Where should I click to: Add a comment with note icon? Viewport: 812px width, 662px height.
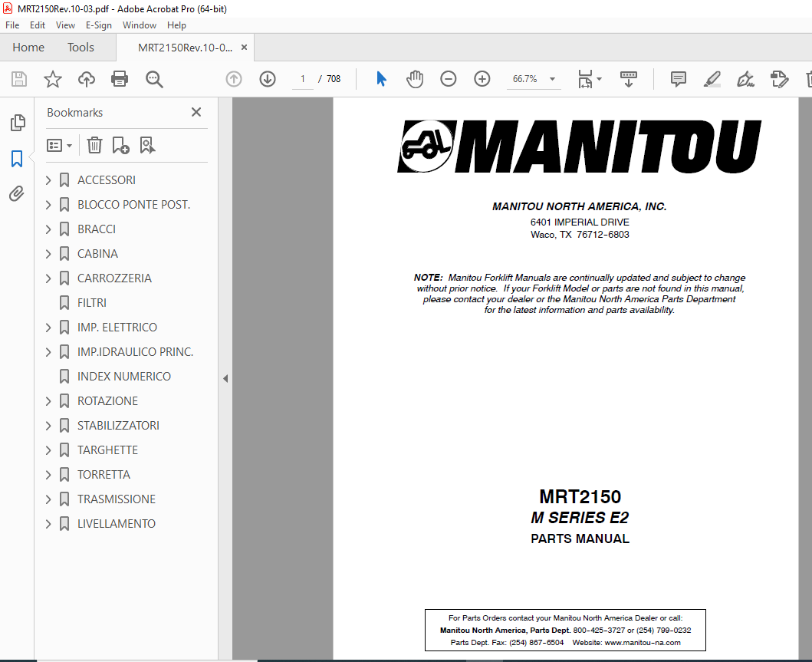678,79
